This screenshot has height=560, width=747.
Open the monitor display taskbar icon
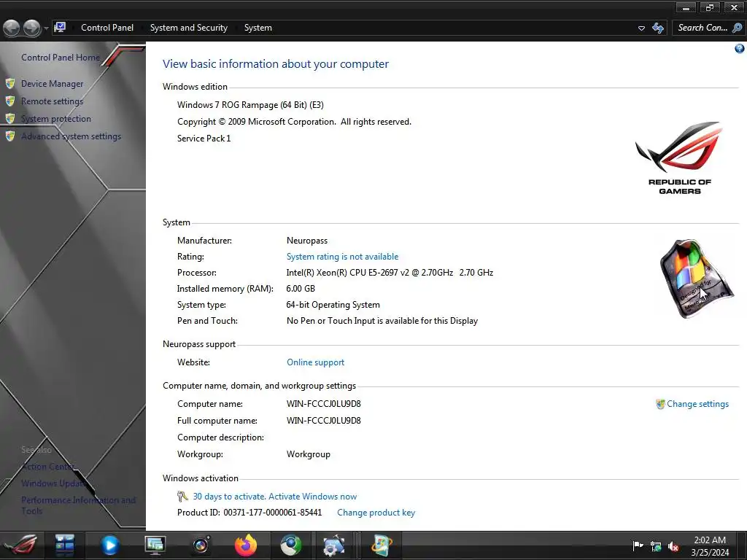(x=155, y=545)
